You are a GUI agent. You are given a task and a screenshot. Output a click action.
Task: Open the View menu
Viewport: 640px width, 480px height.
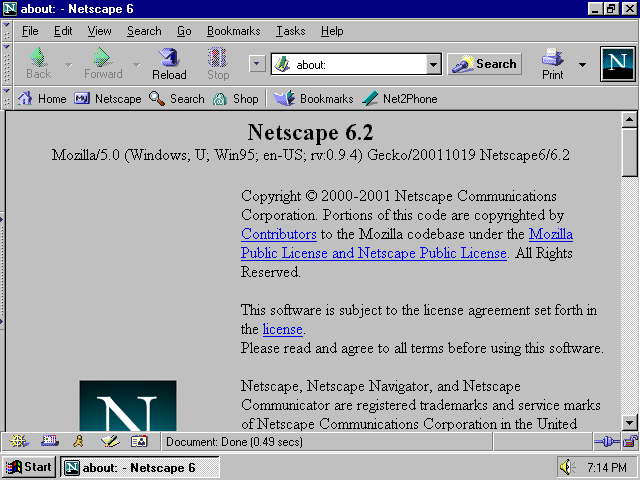click(x=99, y=31)
